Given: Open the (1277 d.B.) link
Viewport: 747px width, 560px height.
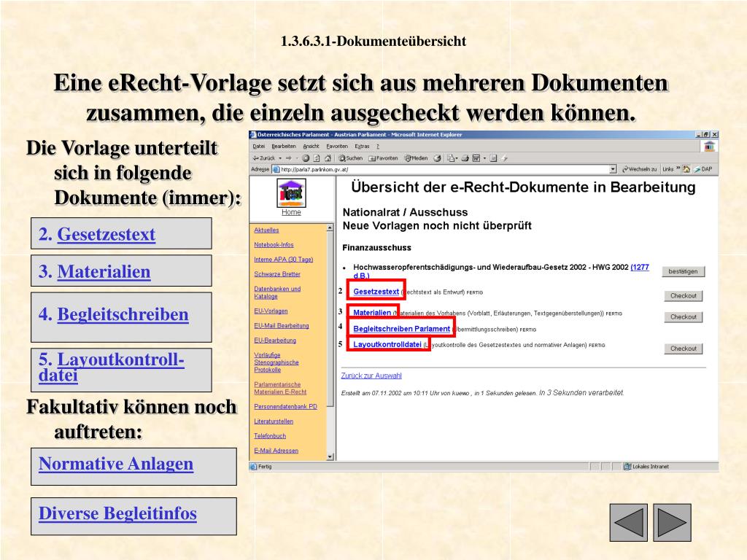Looking at the screenshot, I should [x=640, y=267].
